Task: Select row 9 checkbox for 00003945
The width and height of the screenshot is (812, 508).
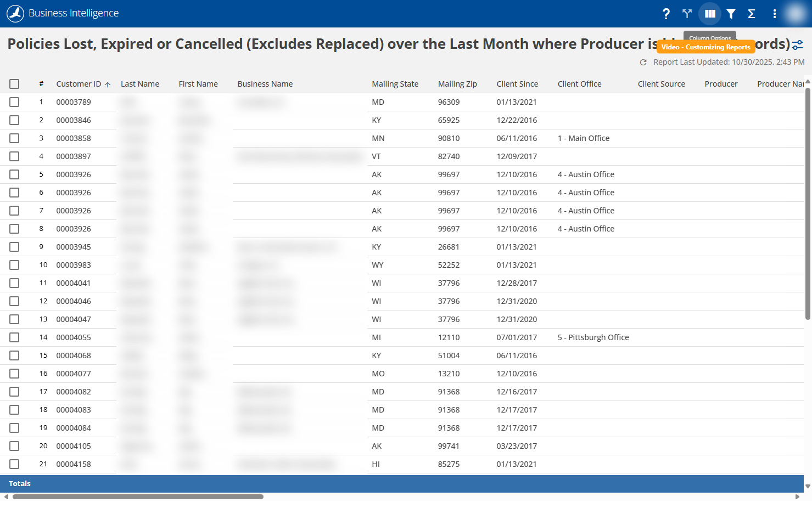Action: point(14,247)
